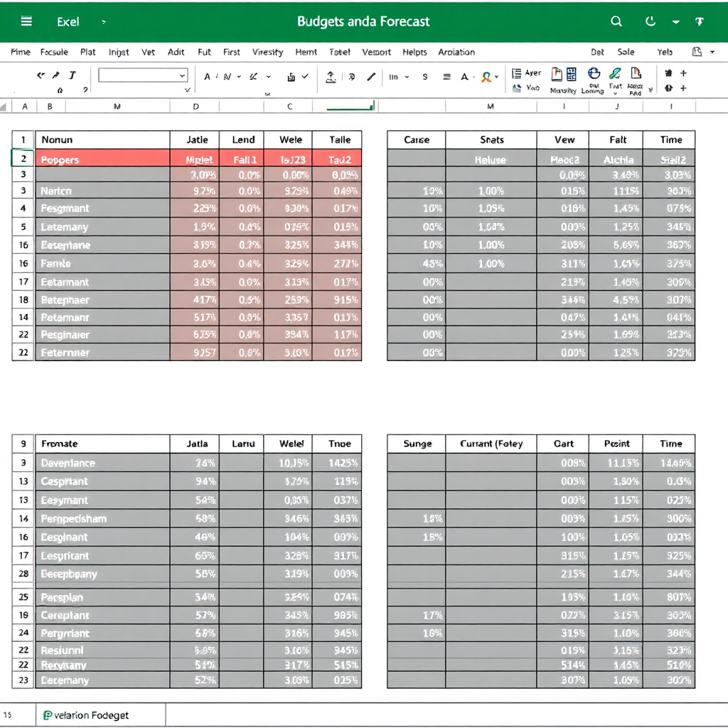
Task: Select the Undo arrow icon
Action: (x=40, y=75)
